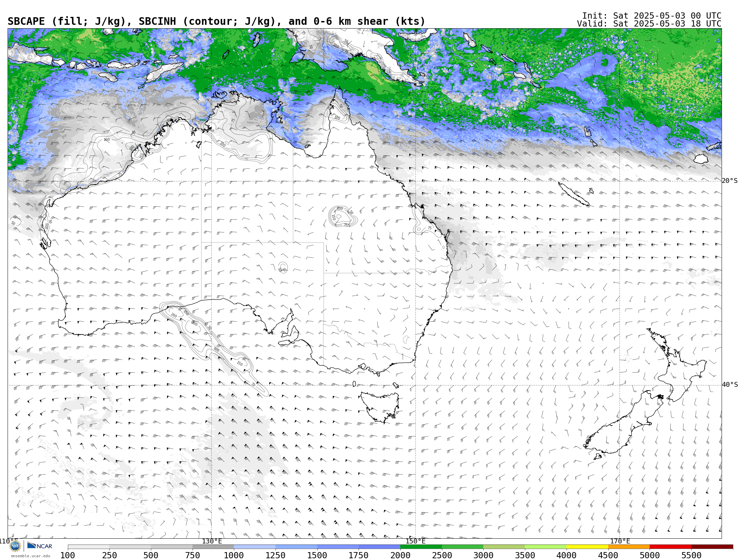The image size is (744, 560).
Task: Click the 130°E longitude label
Action: [212, 541]
